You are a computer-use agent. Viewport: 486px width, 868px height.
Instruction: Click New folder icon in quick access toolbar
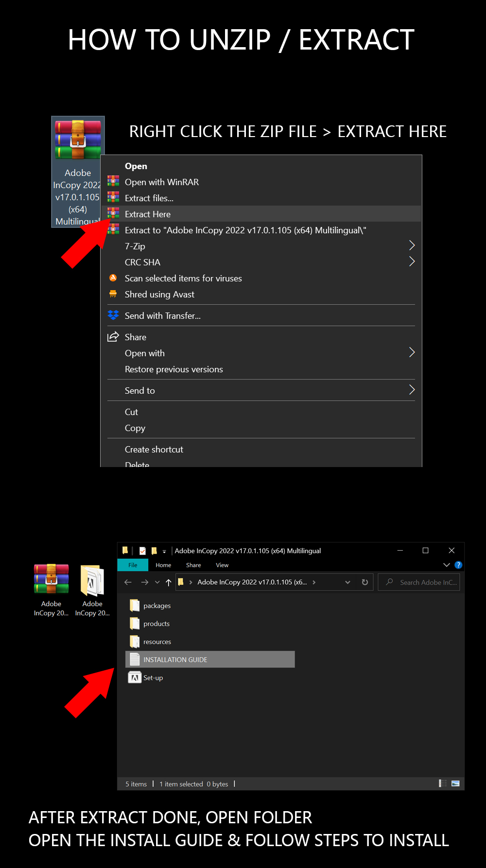154,551
